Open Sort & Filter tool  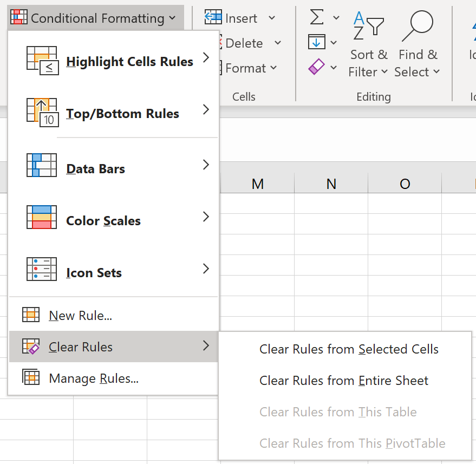(x=368, y=46)
